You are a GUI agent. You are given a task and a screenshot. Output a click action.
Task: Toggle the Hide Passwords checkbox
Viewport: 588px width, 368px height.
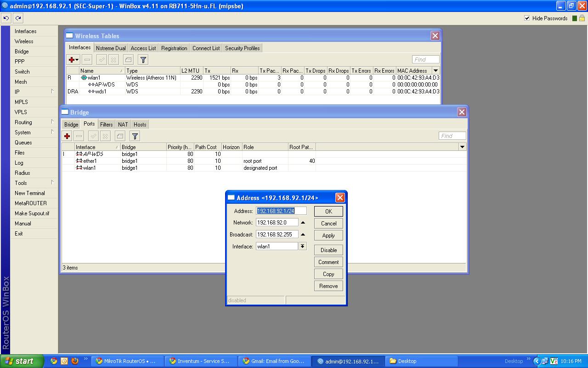pos(527,18)
